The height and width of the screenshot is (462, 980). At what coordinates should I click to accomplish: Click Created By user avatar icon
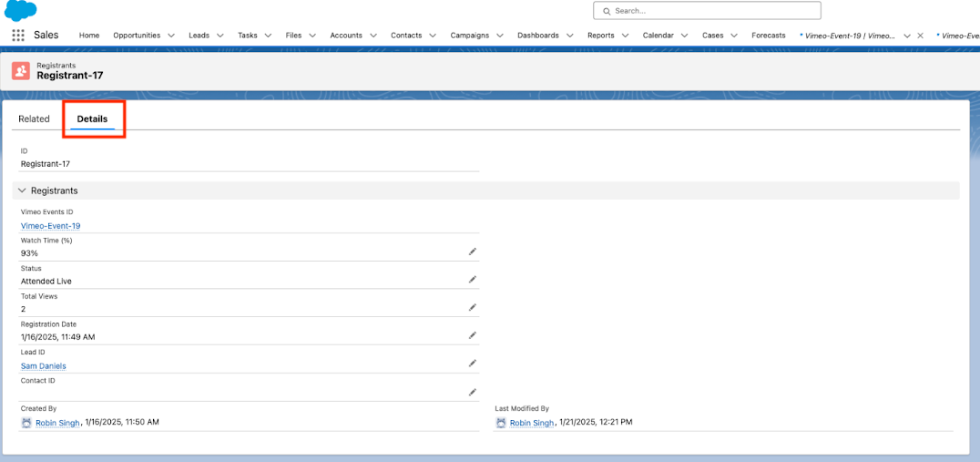(26, 423)
